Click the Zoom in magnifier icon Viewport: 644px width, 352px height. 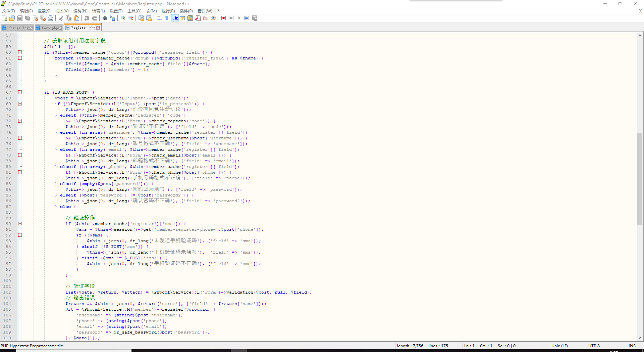pyautogui.click(x=123, y=18)
